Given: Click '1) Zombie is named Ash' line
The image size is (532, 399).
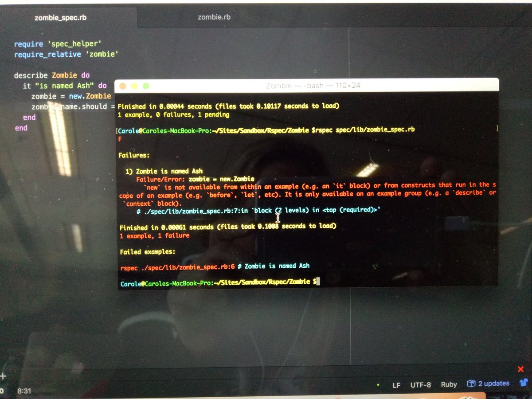Looking at the screenshot, I should (164, 171).
